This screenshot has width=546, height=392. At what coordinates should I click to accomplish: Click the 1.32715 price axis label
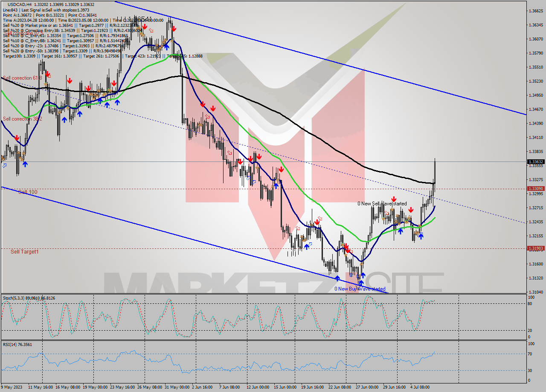(535, 208)
